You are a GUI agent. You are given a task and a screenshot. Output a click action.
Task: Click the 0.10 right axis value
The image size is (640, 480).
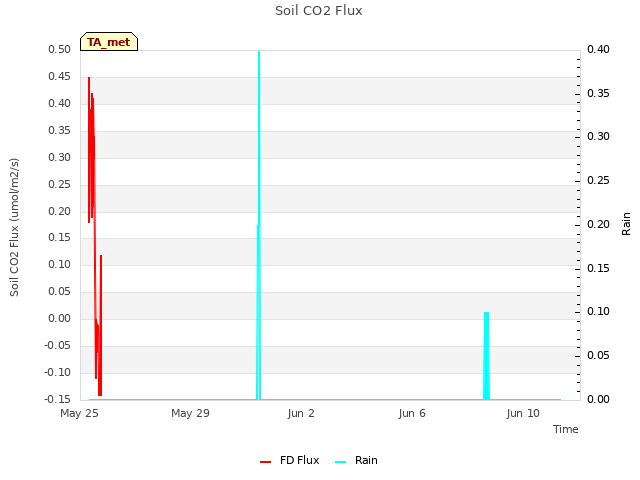(x=598, y=311)
